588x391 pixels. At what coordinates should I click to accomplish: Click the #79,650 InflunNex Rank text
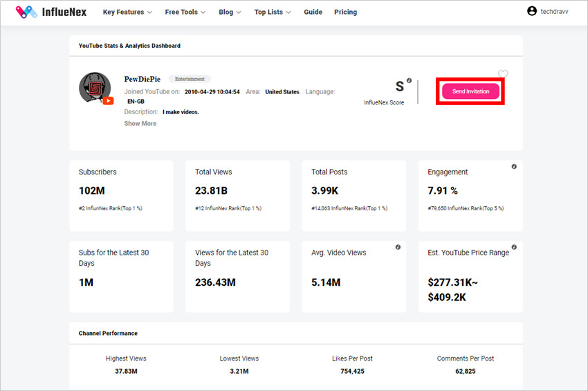pyautogui.click(x=466, y=208)
